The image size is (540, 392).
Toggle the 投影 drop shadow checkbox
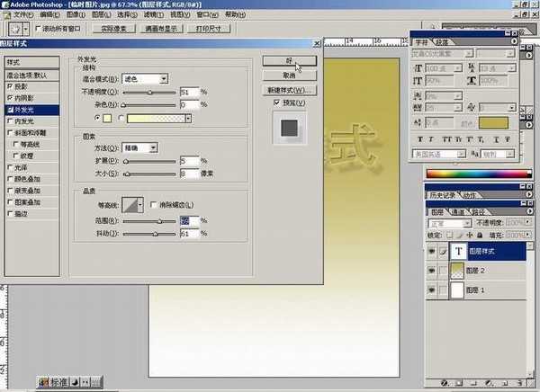point(10,86)
